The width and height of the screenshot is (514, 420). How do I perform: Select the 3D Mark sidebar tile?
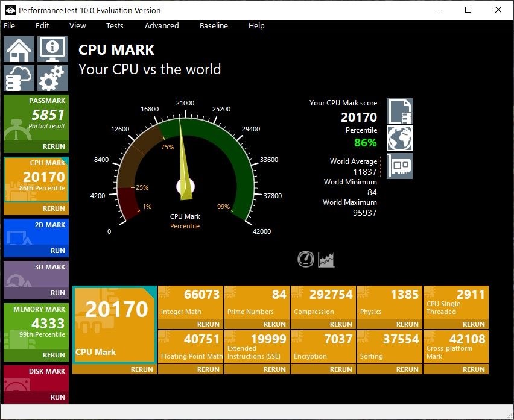36,274
